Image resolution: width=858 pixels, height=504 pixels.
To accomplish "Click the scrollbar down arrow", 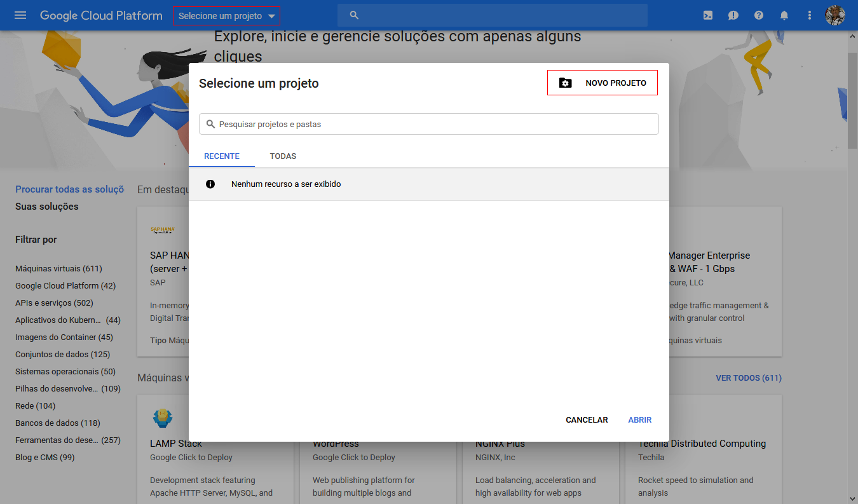I will pos(852,498).
